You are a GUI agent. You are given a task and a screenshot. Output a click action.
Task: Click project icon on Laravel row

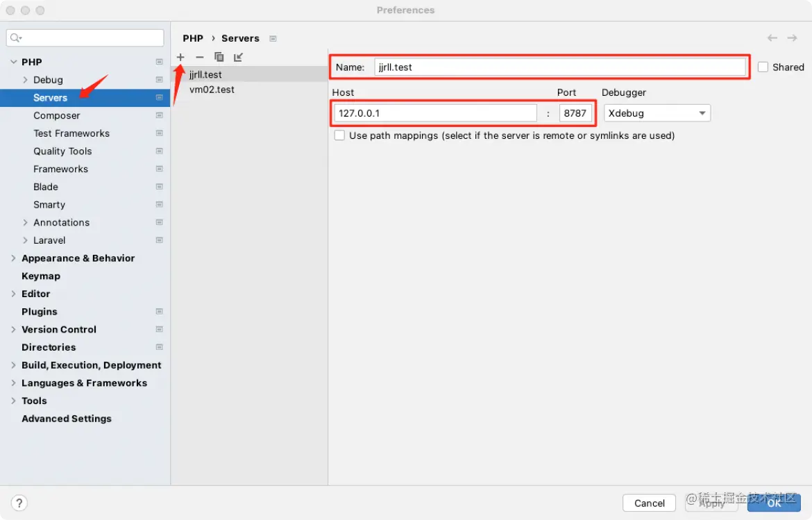point(159,240)
